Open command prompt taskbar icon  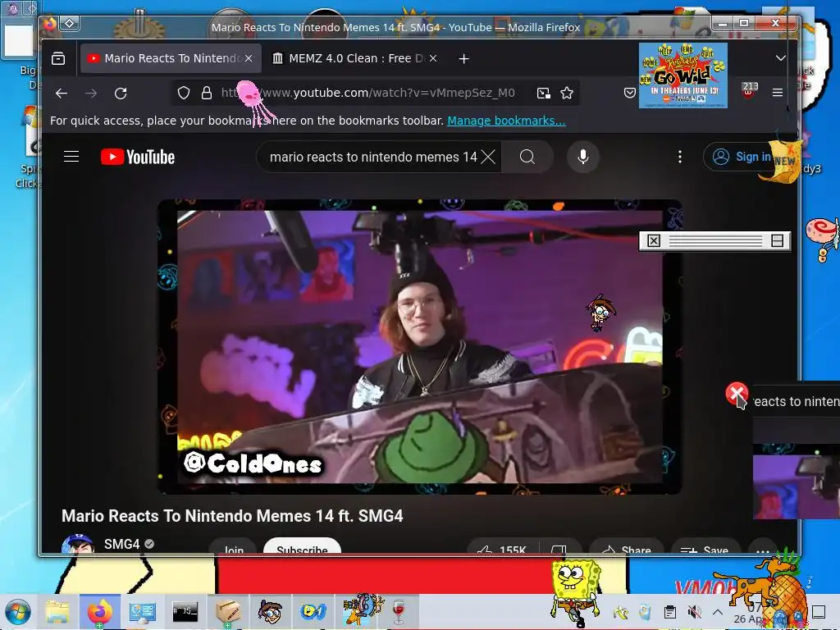185,611
